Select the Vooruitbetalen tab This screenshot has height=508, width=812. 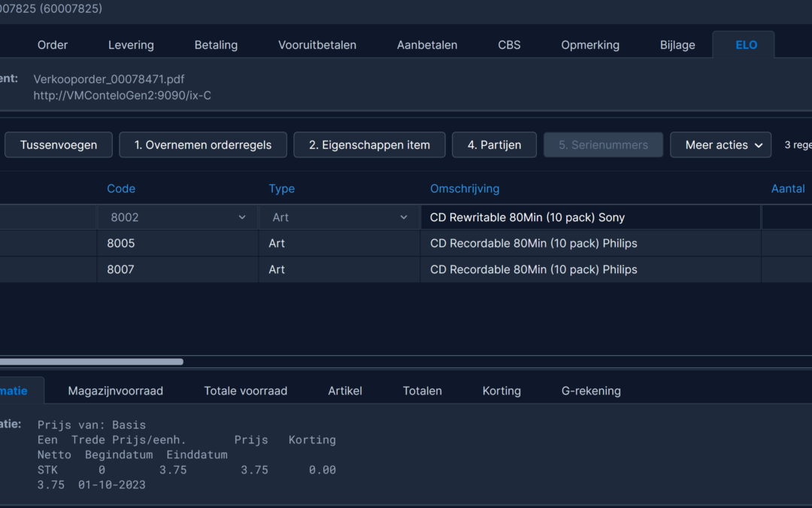pos(317,45)
